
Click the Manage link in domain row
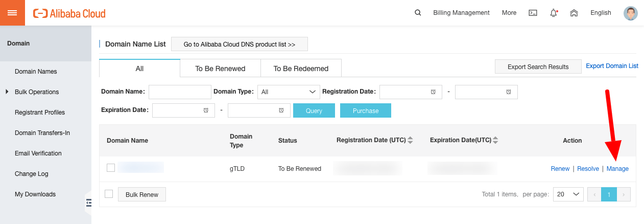tap(617, 169)
